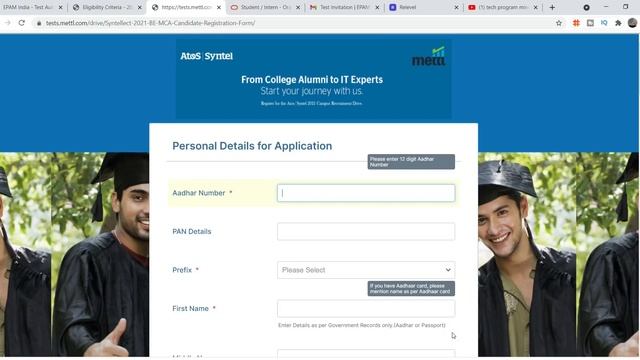Viewport: 640px width, 360px height.
Task: Click the First Name input field
Action: click(x=366, y=309)
